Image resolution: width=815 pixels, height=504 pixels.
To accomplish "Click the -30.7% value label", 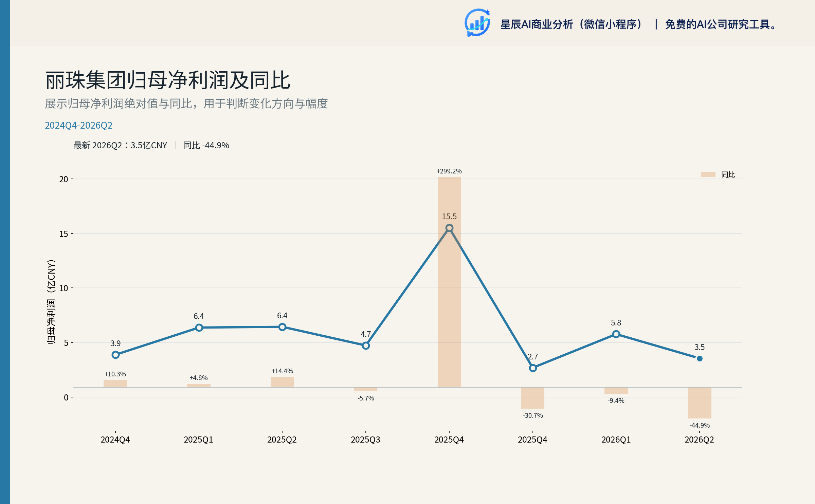I will (x=532, y=415).
